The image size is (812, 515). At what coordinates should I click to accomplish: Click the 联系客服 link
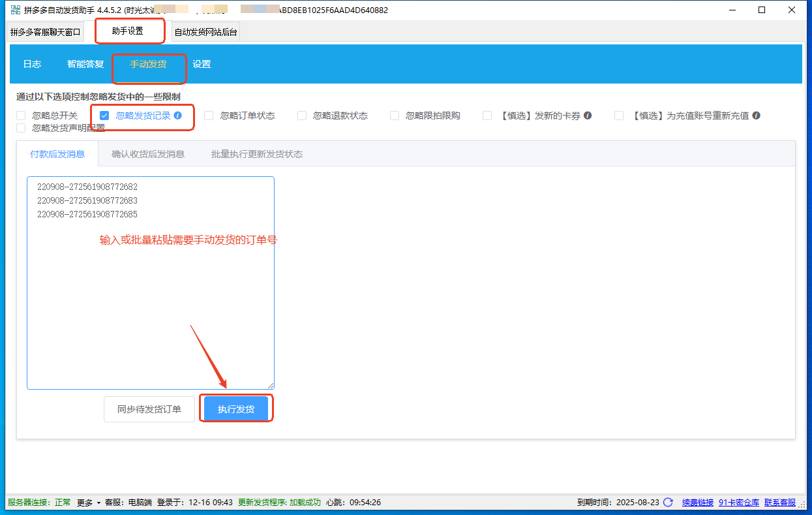pyautogui.click(x=780, y=502)
